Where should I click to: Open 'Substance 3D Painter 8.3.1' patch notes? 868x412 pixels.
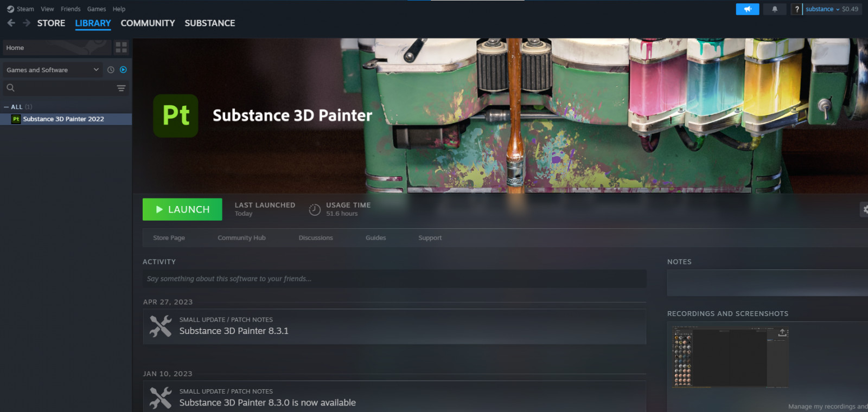pyautogui.click(x=234, y=331)
